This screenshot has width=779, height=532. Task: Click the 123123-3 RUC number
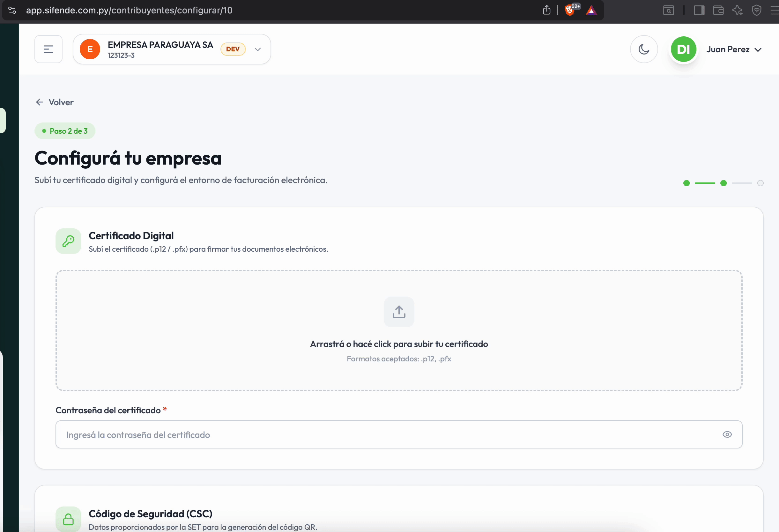coord(121,55)
